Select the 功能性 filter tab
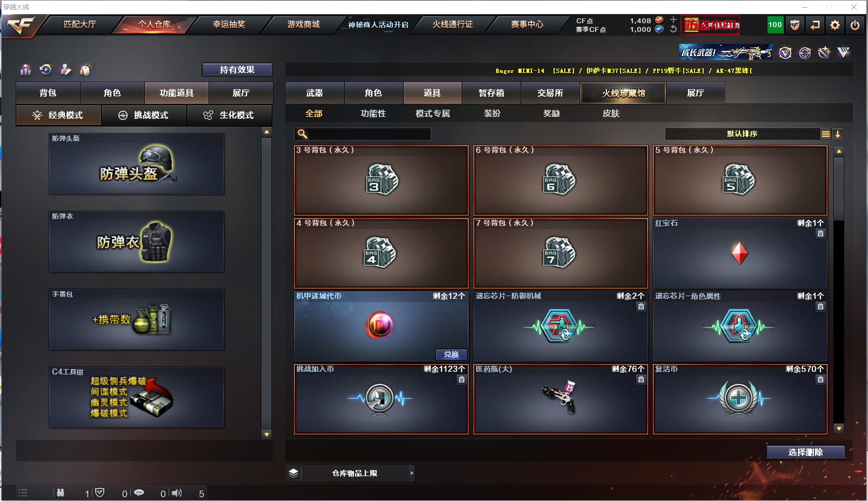868x502 pixels. [x=373, y=113]
